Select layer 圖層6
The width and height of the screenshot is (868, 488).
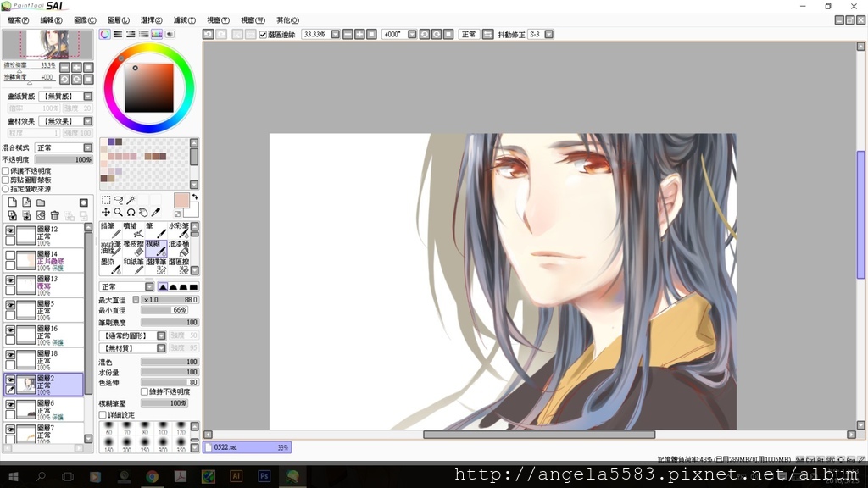point(44,409)
